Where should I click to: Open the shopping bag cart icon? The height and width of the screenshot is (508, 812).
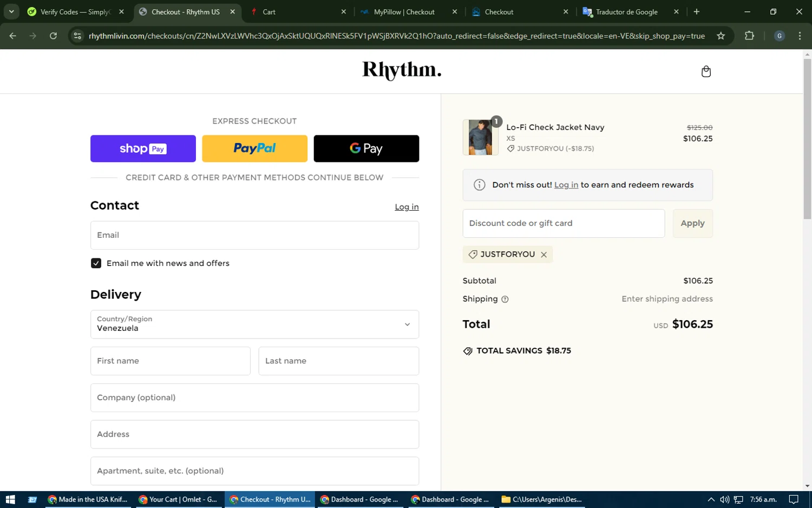coord(706,71)
